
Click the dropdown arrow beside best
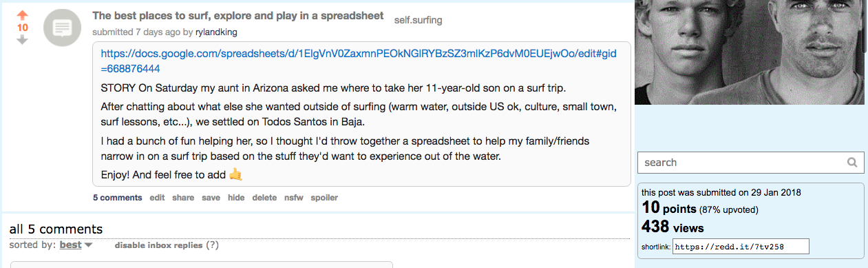point(88,245)
